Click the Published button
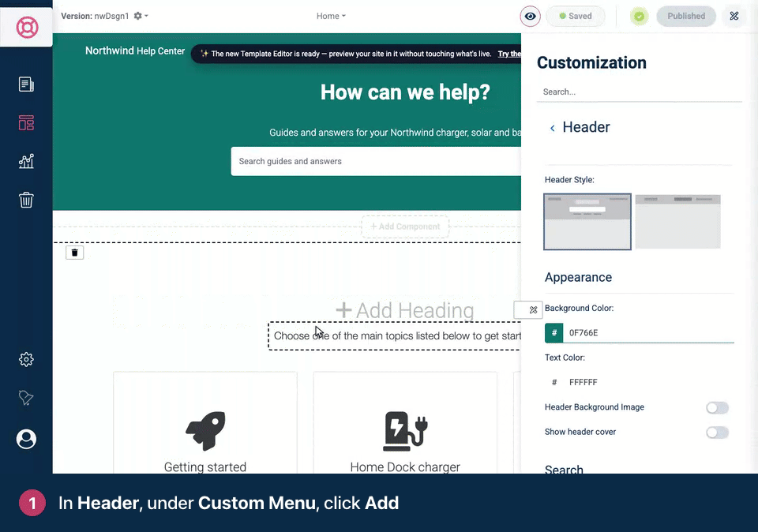The width and height of the screenshot is (758, 532). coord(686,17)
